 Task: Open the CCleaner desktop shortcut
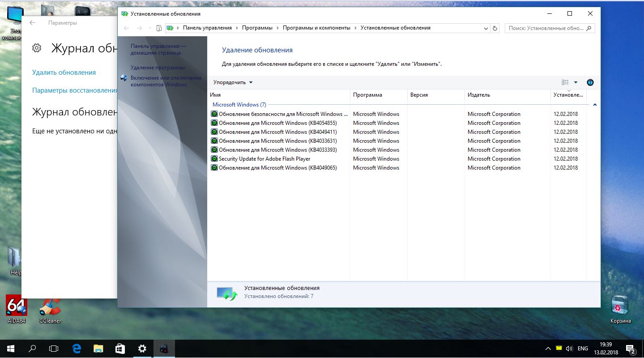coord(50,310)
